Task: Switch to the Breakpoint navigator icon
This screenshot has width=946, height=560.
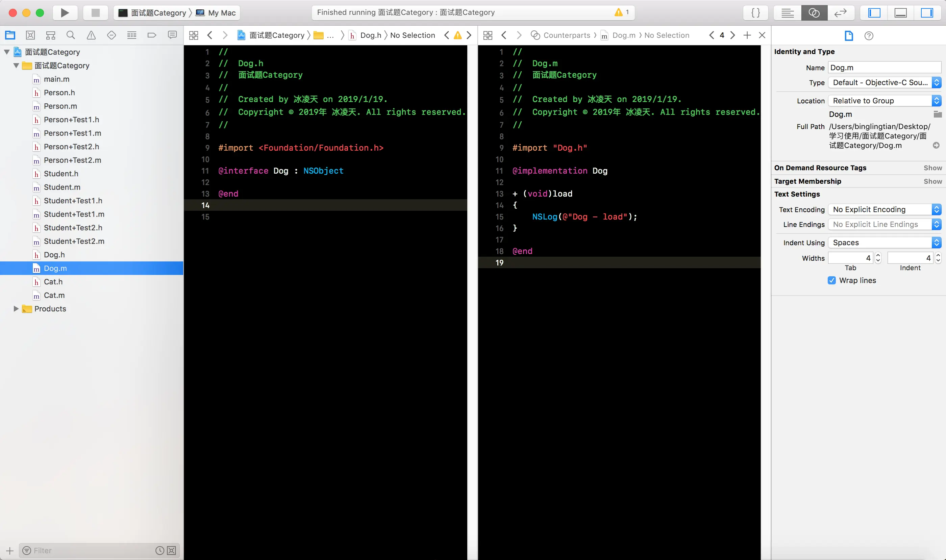Action: click(x=152, y=35)
